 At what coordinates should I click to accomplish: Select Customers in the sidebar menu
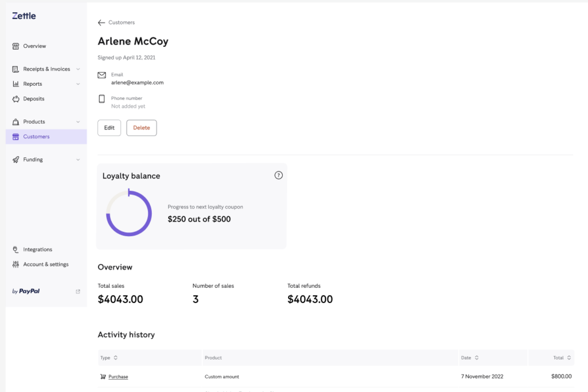tap(37, 137)
